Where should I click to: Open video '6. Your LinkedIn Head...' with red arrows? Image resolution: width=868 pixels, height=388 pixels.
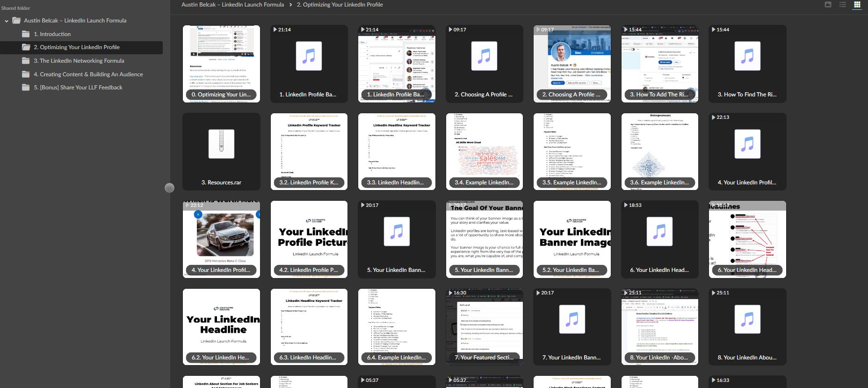point(747,239)
